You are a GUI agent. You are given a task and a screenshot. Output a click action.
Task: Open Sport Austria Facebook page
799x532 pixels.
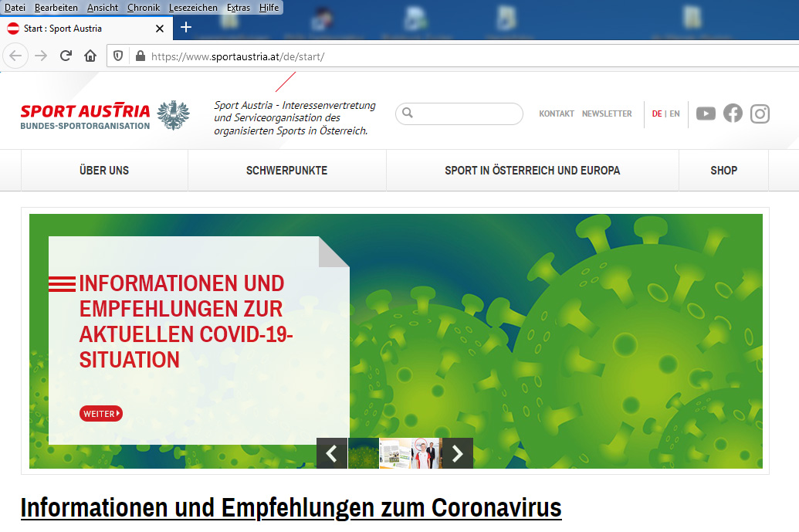tap(733, 114)
